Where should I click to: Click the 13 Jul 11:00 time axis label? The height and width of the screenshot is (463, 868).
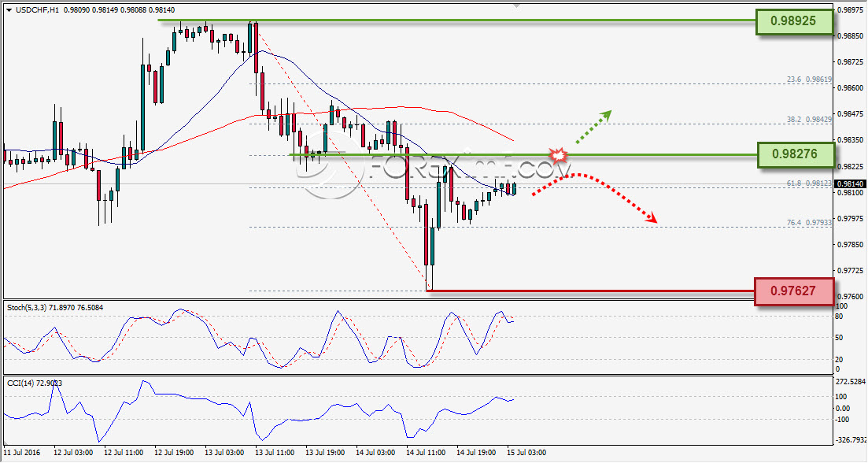coord(275,453)
